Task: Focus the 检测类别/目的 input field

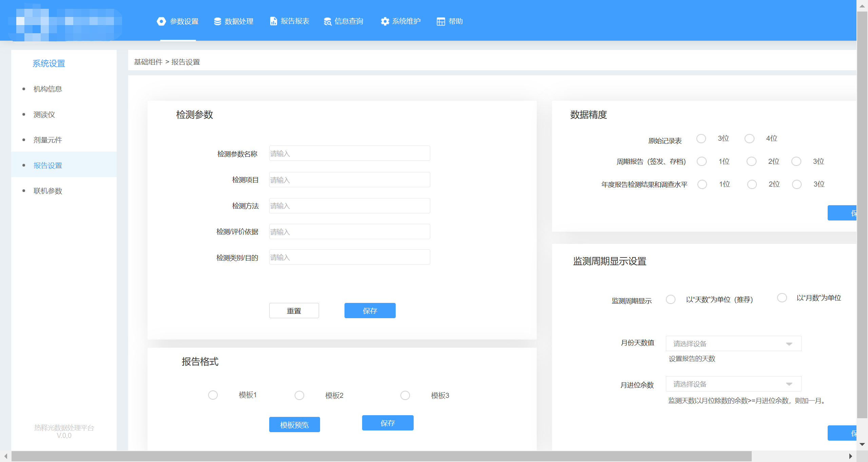Action: 350,257
